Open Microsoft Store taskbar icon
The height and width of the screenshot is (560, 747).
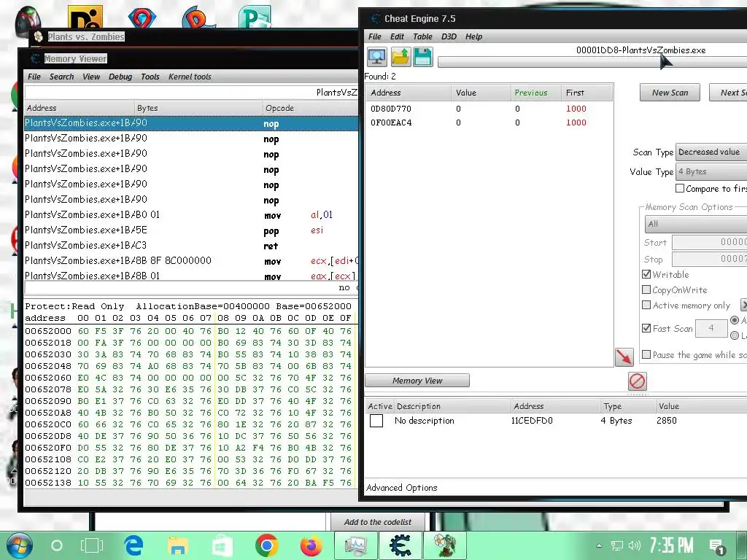tap(222, 545)
